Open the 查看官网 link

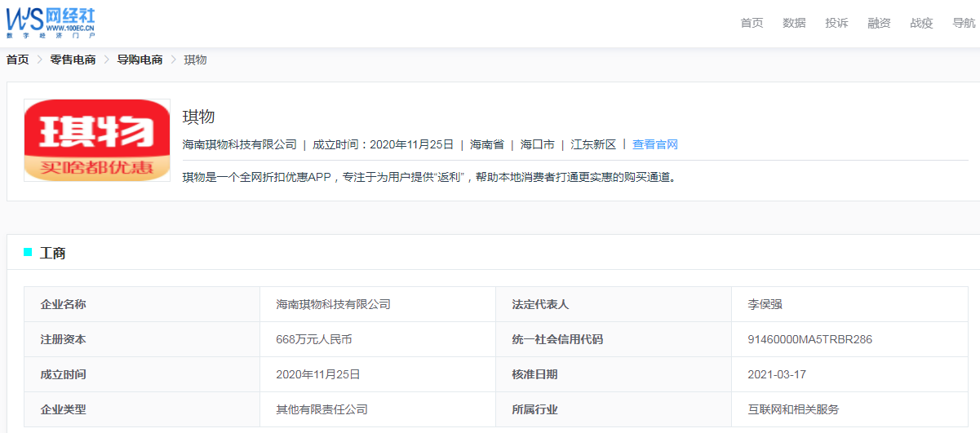click(655, 144)
